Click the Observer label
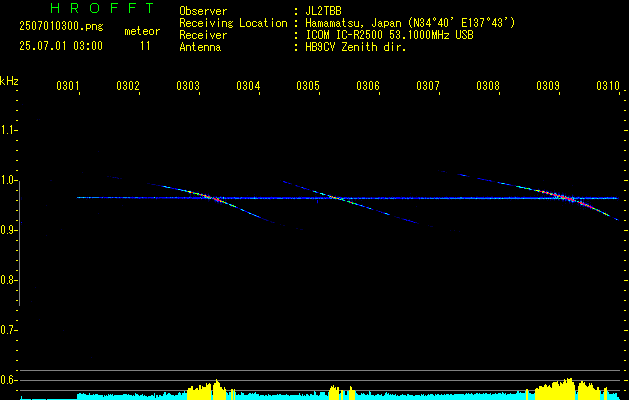The height and width of the screenshot is (400, 629). click(x=203, y=11)
